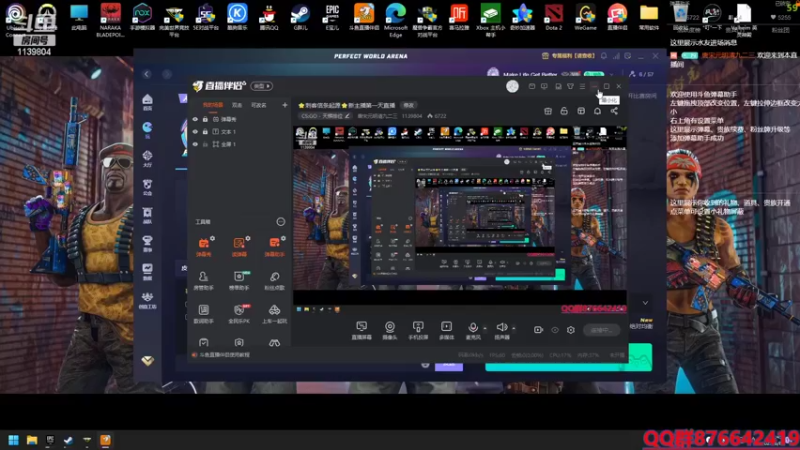Open the microphone options arrow
The height and width of the screenshot is (450, 800).
click(x=485, y=328)
